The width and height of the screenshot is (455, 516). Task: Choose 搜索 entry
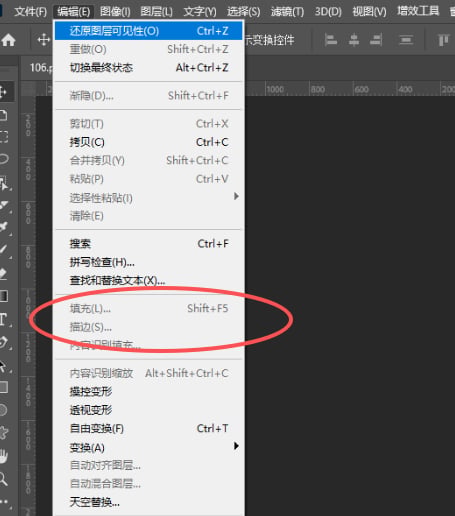point(149,244)
